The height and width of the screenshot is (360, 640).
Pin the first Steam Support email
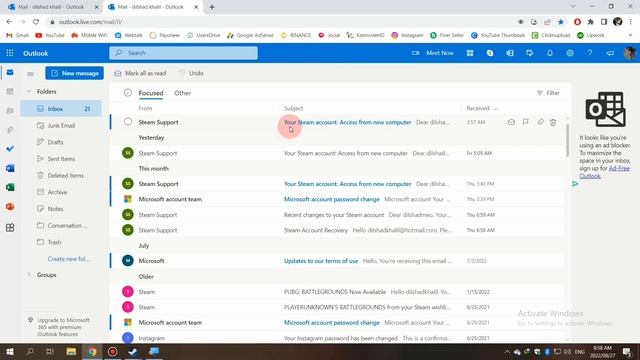[x=540, y=122]
